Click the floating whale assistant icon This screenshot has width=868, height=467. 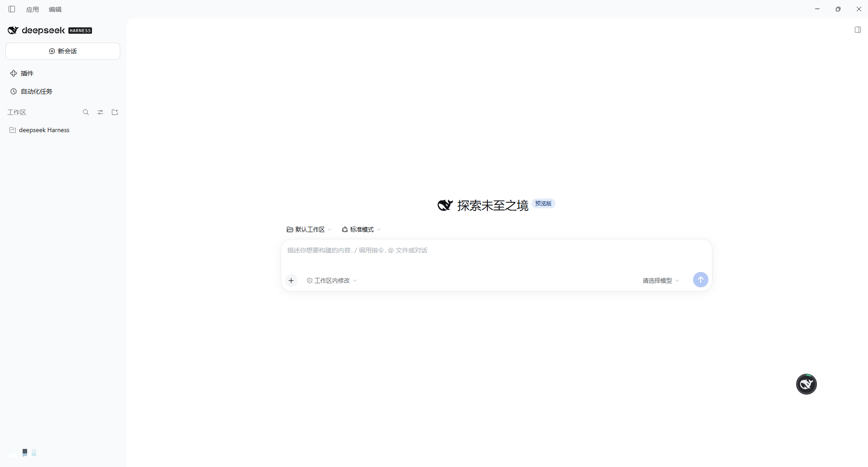click(807, 384)
